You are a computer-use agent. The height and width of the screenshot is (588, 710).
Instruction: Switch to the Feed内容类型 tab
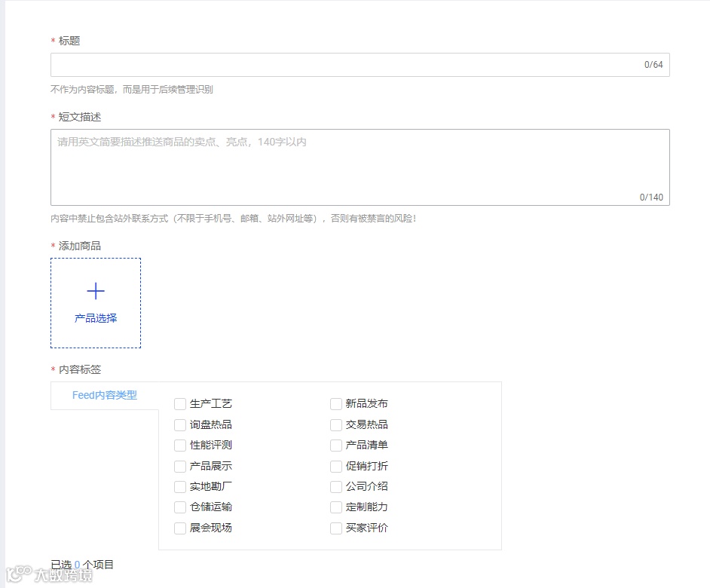[104, 395]
